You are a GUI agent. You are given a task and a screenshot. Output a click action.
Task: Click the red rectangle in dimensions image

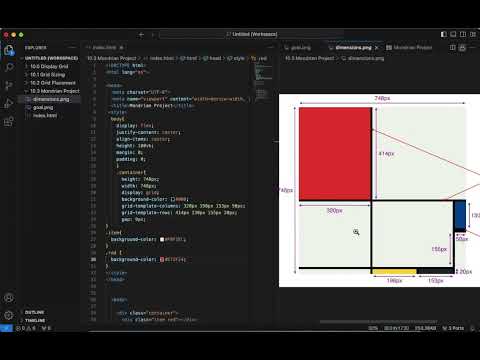tap(335, 154)
